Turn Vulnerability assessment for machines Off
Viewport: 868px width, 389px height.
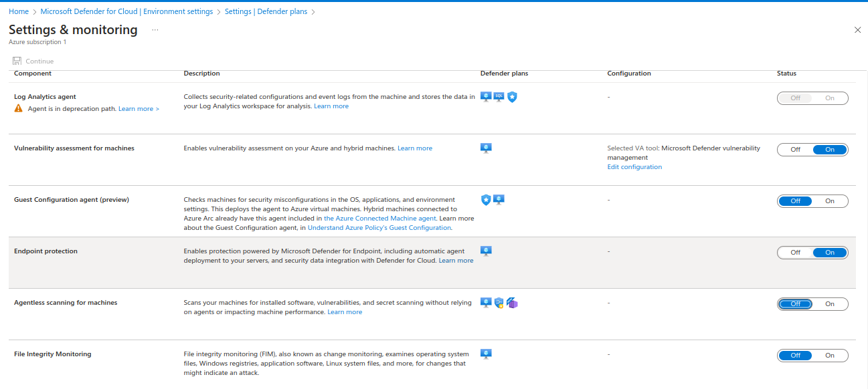pos(795,150)
